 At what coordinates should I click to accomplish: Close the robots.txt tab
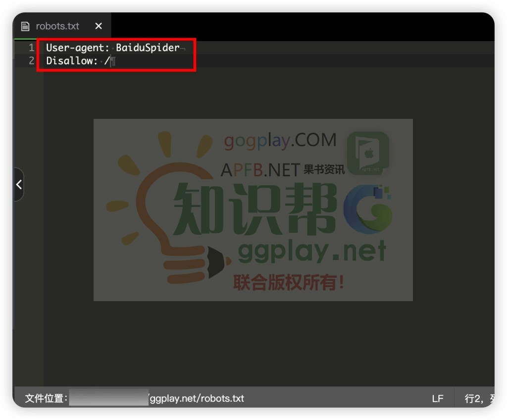click(x=99, y=26)
